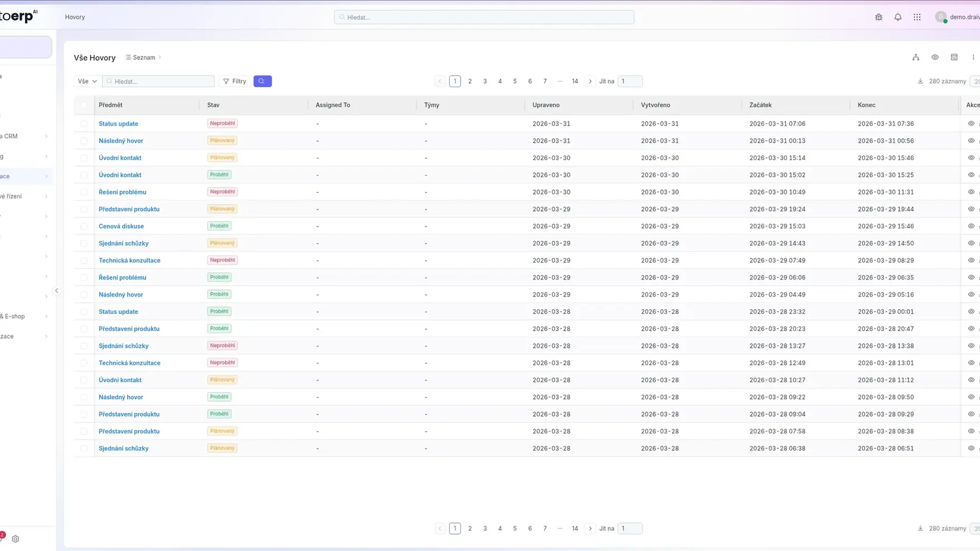This screenshot has height=551, width=980.
Task: View the Cenová diskuse row via eye icon
Action: (971, 226)
